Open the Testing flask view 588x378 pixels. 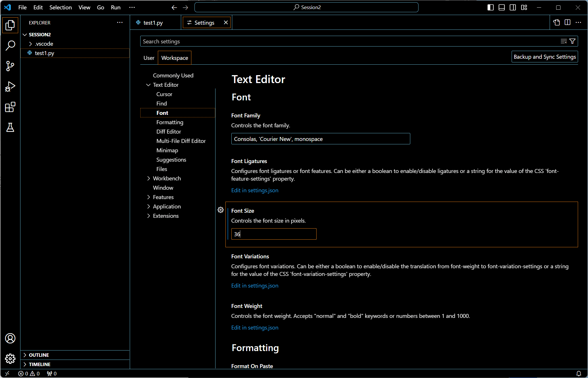coord(10,127)
